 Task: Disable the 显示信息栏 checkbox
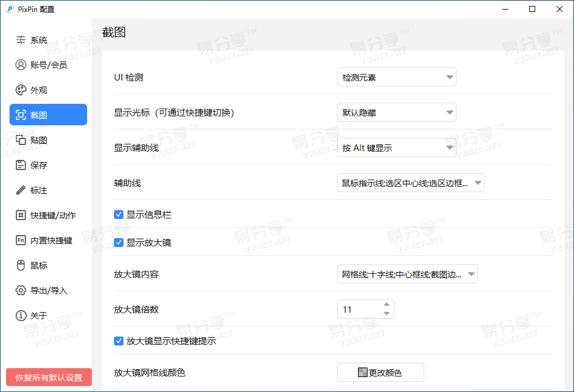[119, 214]
